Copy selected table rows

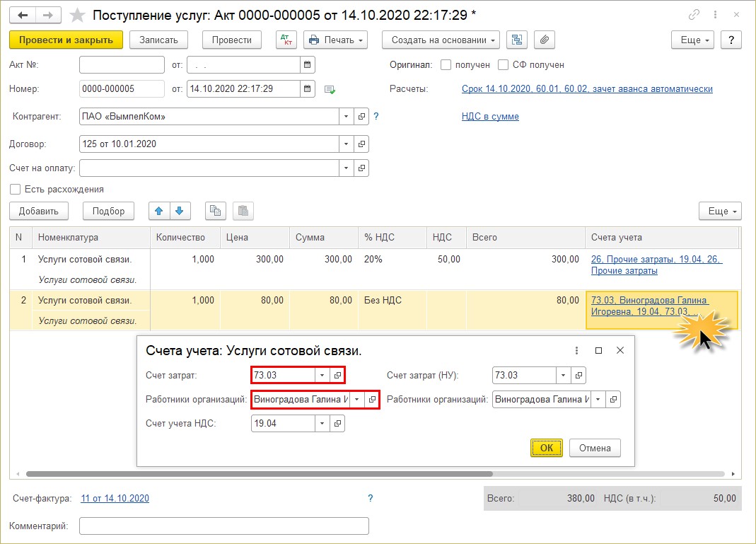216,211
